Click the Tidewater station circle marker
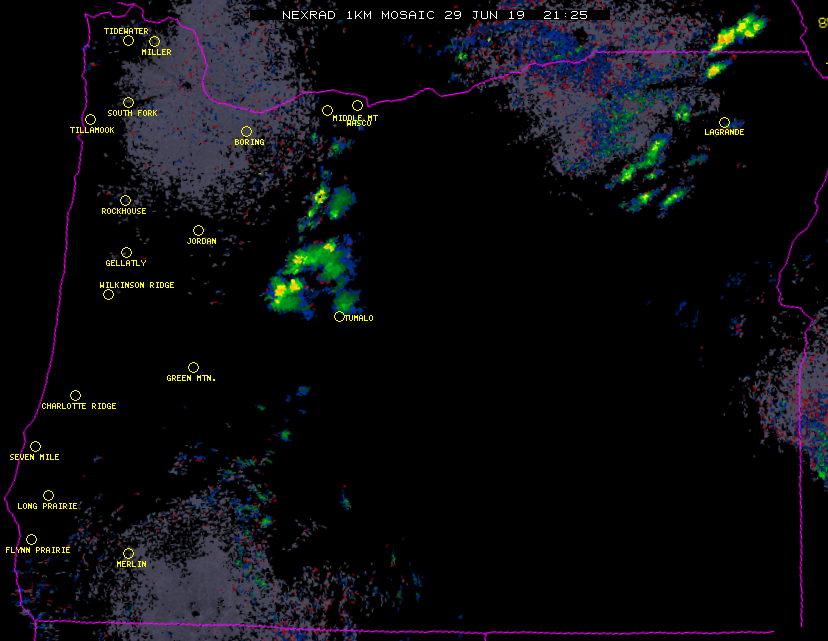 point(128,41)
